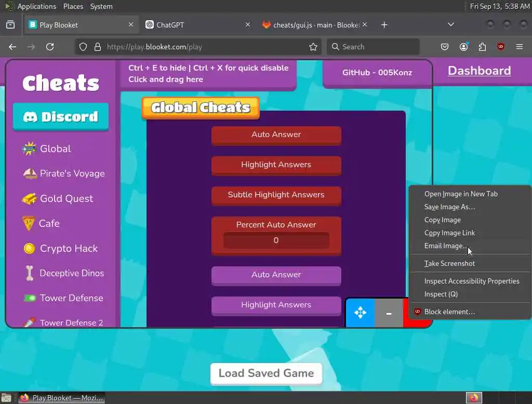
Task: Open uBlock Origin toolbar icon
Action: tap(501, 47)
